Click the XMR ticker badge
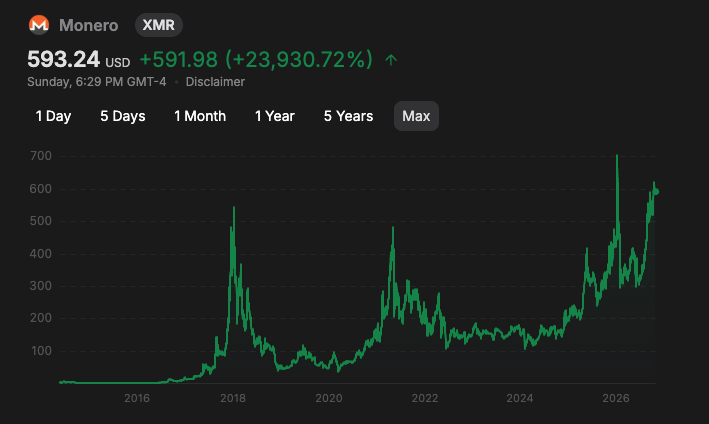709x424 pixels. pyautogui.click(x=159, y=25)
